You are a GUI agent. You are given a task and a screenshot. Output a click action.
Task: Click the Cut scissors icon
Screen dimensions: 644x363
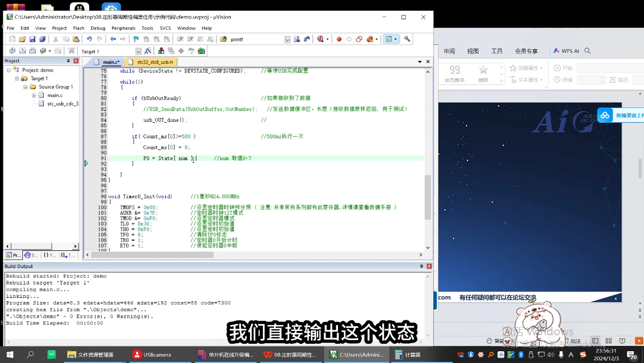[x=56, y=39]
